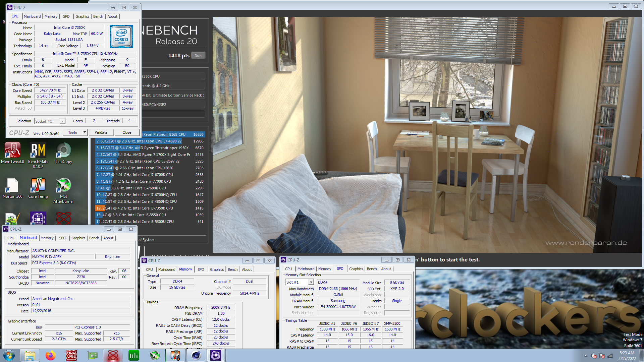Open ROG CPU-Z from the taskbar
Viewport: 644px width, 362px height.
click(x=71, y=355)
